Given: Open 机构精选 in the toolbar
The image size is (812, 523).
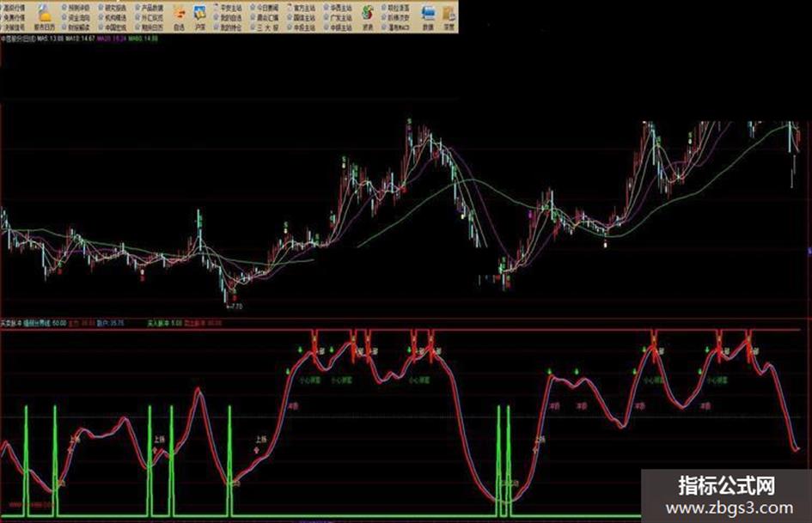Looking at the screenshot, I should tap(112, 18).
